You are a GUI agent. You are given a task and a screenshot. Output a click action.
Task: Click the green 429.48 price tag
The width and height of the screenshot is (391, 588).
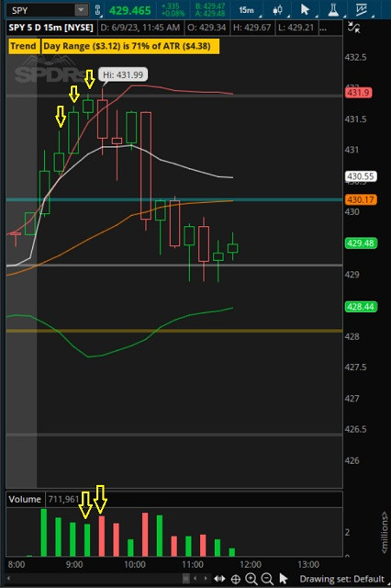pyautogui.click(x=361, y=243)
